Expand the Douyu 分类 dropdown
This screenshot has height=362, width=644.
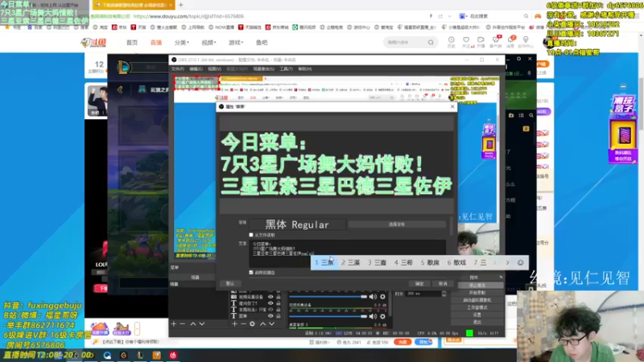click(x=182, y=43)
